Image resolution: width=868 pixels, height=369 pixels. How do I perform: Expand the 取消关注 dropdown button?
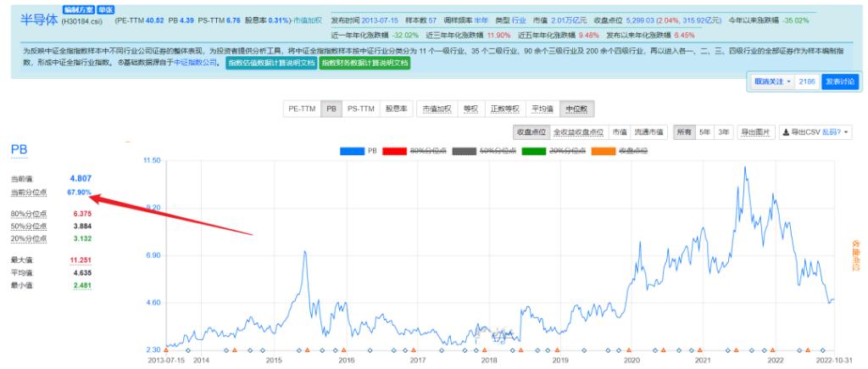click(773, 81)
